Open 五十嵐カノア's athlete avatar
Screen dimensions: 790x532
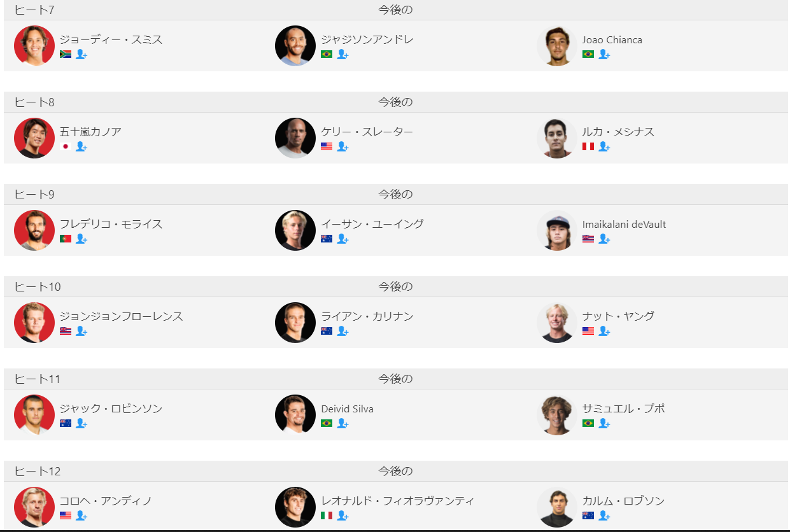click(34, 138)
